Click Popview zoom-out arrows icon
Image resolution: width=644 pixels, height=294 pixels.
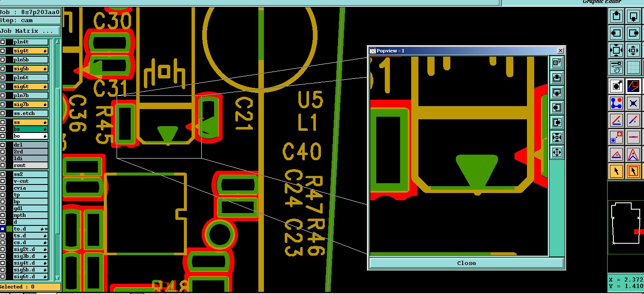coord(557,137)
